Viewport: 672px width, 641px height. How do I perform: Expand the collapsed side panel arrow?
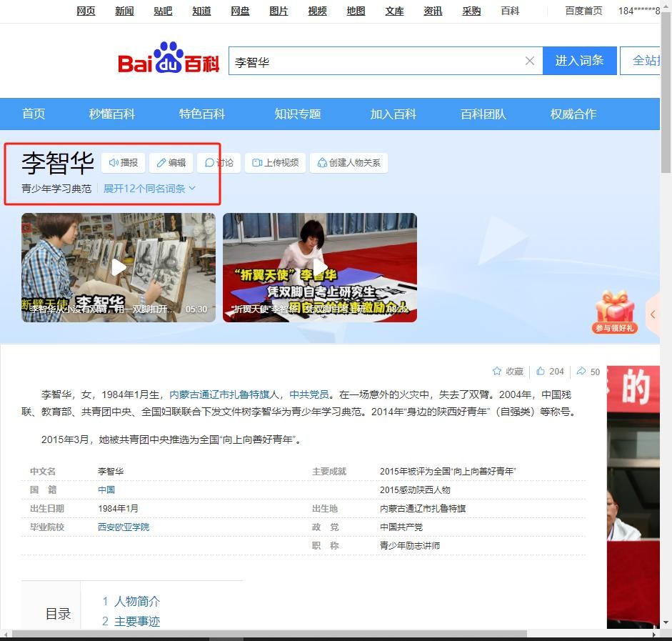click(x=653, y=314)
